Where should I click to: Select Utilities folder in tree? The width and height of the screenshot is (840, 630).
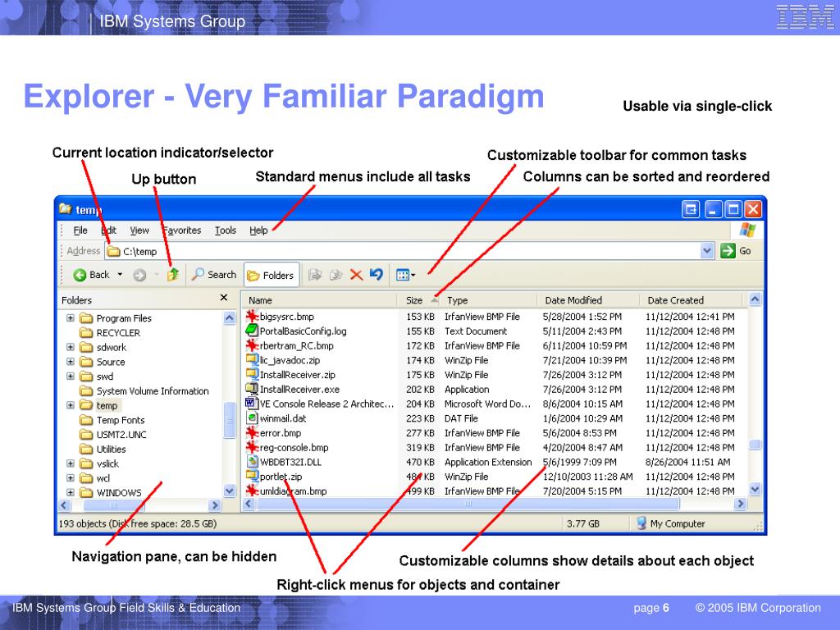[103, 449]
